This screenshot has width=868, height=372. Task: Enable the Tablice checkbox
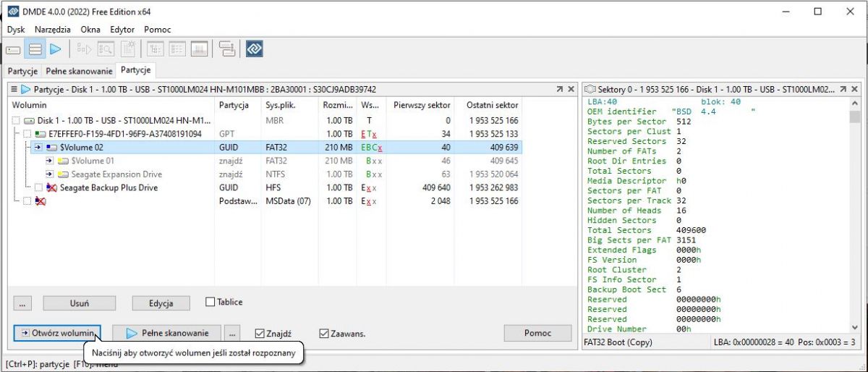[x=210, y=302]
